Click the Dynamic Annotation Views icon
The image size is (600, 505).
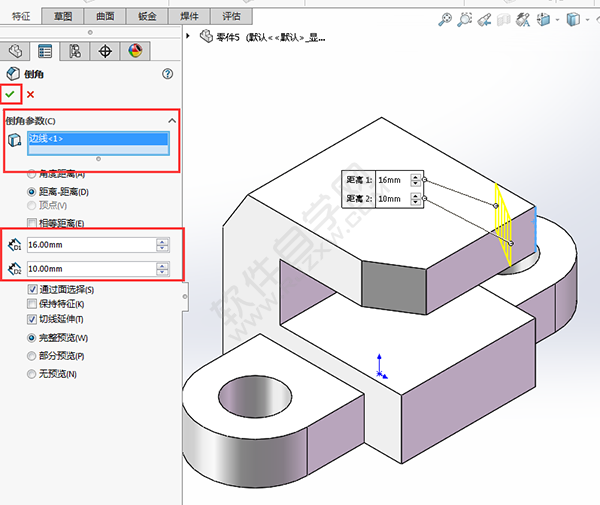tap(523, 19)
